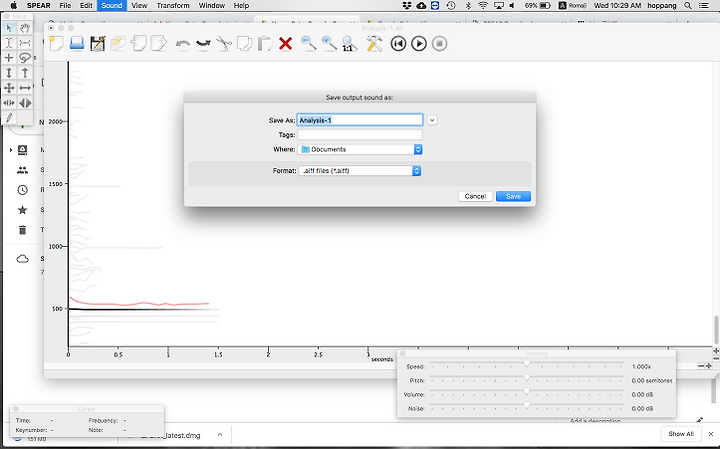Open the Transform menu
This screenshot has width=720, height=449.
click(x=173, y=6)
